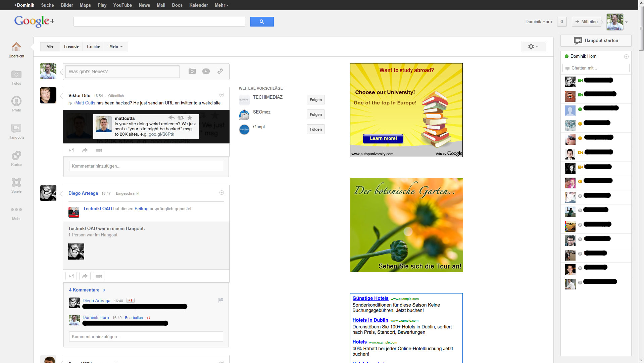
Task: Open Viktor Dite's avatar photo
Action: click(48, 95)
